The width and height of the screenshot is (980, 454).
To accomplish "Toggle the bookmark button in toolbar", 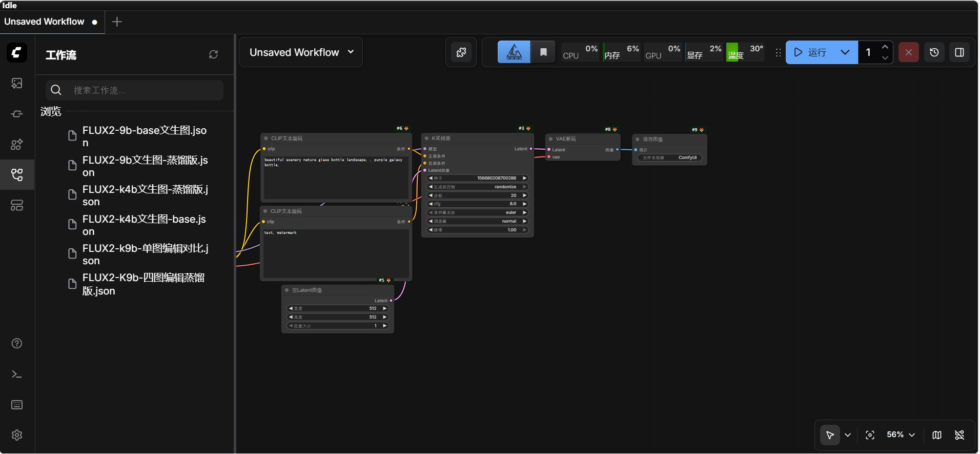I will [x=543, y=52].
